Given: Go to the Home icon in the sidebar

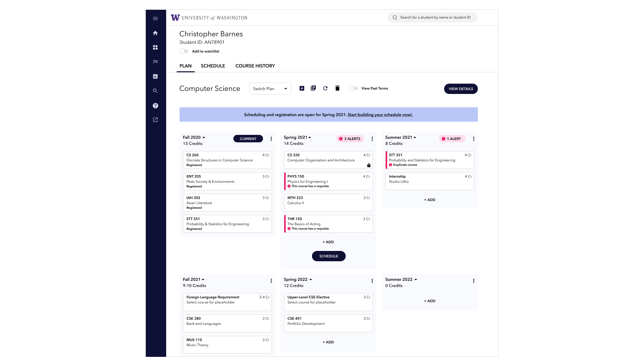Looking at the screenshot, I should point(155,33).
